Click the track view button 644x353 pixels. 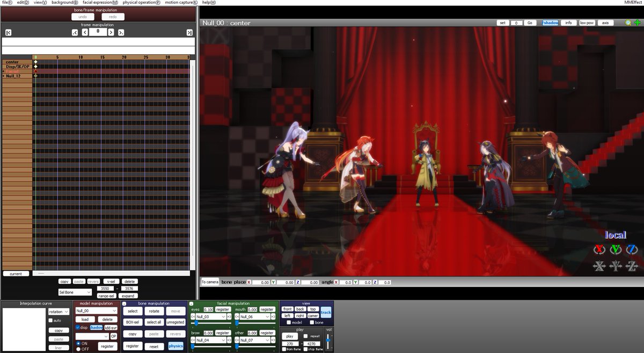326,312
